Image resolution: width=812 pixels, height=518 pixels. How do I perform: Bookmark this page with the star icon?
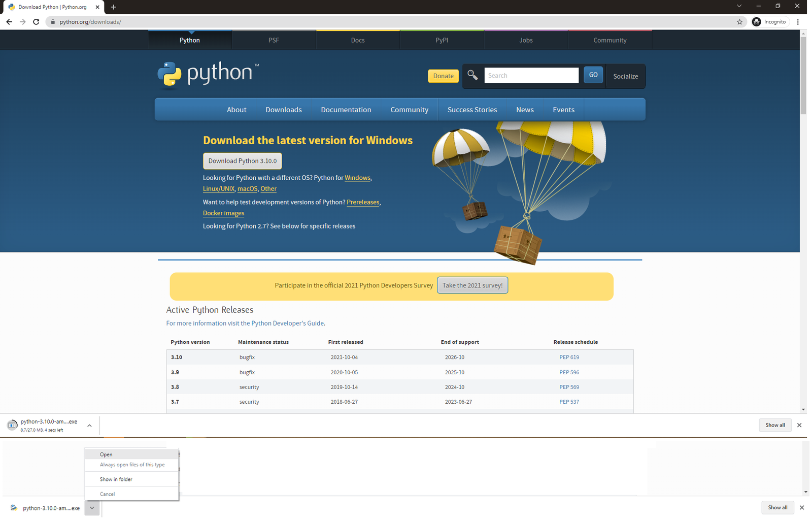point(739,22)
